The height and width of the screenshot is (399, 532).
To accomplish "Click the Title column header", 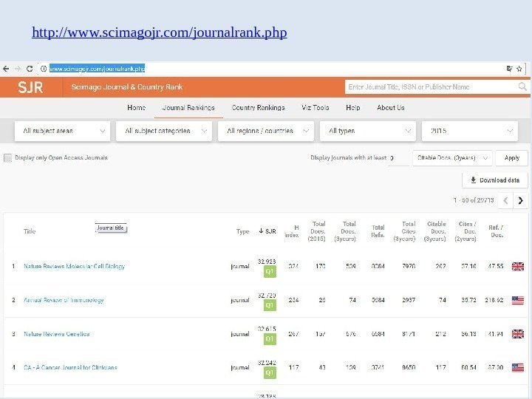I will [30, 231].
